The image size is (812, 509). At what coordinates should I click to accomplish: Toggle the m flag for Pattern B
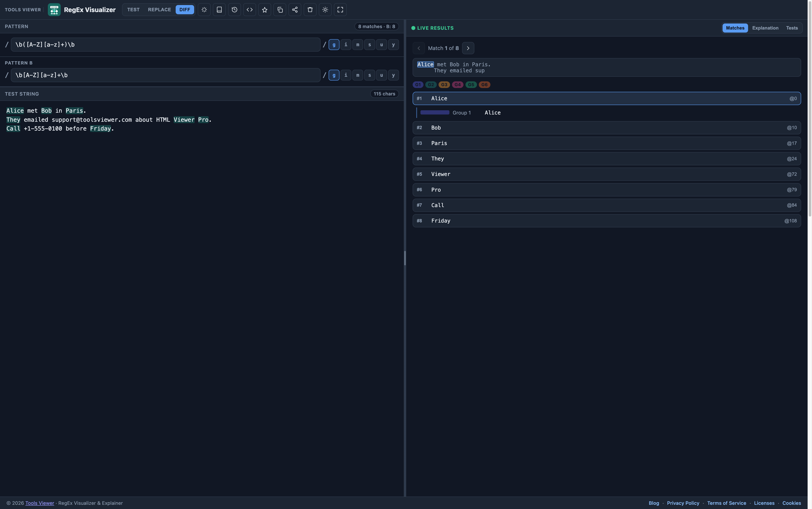358,75
